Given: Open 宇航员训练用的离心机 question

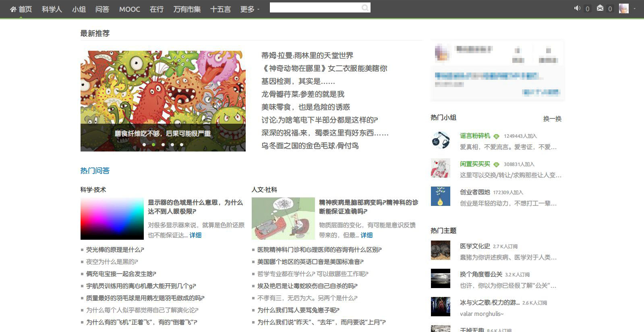Looking at the screenshot, I should [x=141, y=286].
